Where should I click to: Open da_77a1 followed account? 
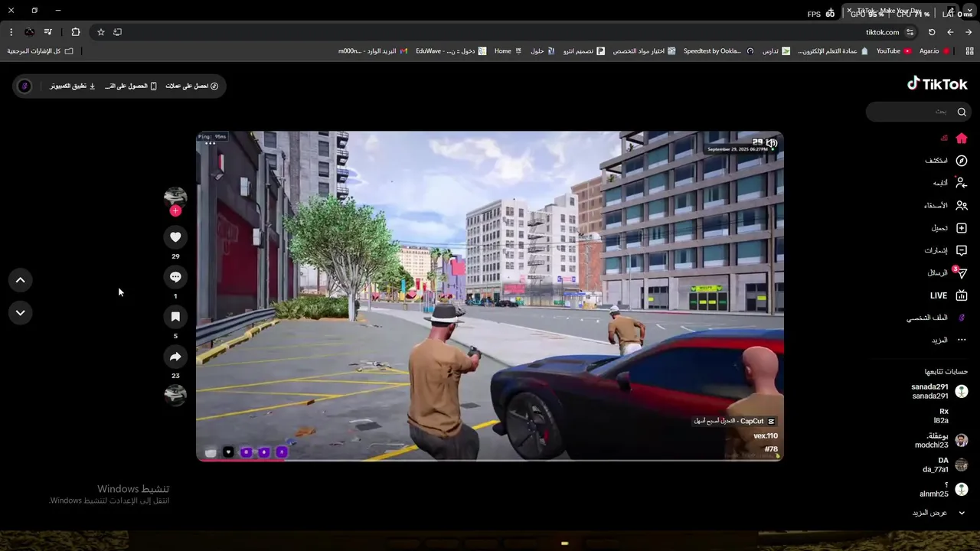tap(946, 465)
